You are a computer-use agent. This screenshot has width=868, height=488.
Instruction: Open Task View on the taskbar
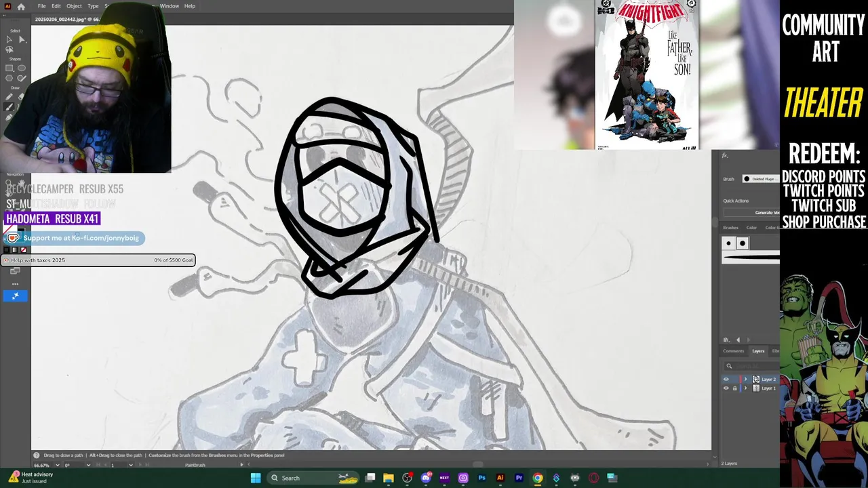[x=370, y=478]
